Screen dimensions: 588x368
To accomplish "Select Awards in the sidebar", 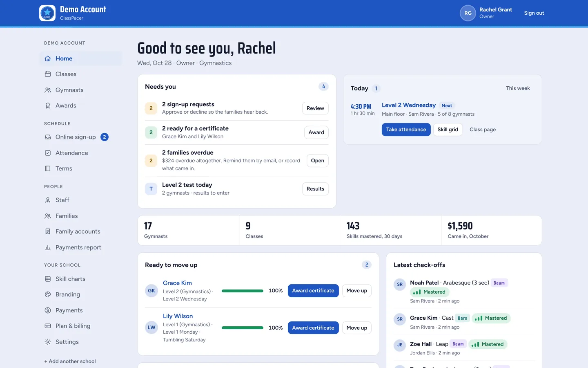I will [x=81, y=105].
